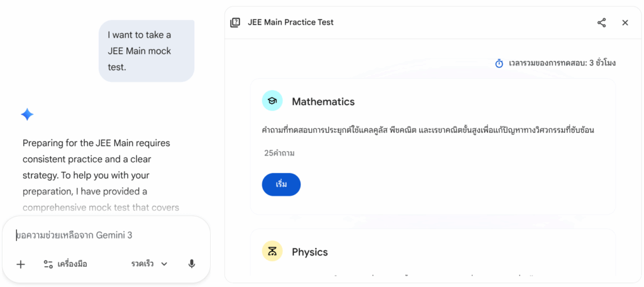Viewport: 644px width, 287px height.
Task: Close the JEE Main Practice Test panel
Action: pos(625,23)
